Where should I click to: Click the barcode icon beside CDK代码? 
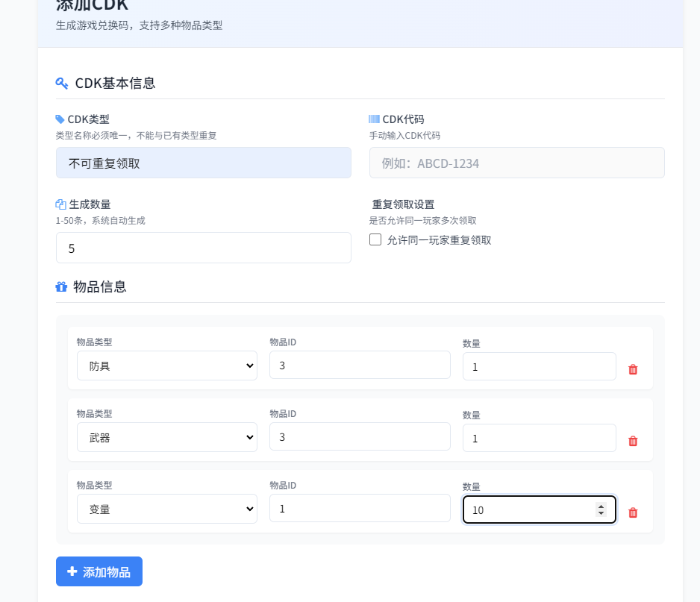click(374, 119)
